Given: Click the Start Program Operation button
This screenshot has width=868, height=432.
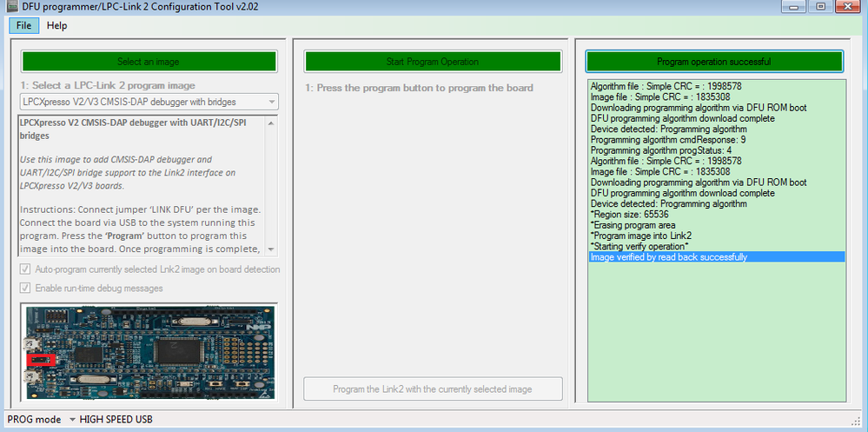Looking at the screenshot, I should tap(433, 62).
